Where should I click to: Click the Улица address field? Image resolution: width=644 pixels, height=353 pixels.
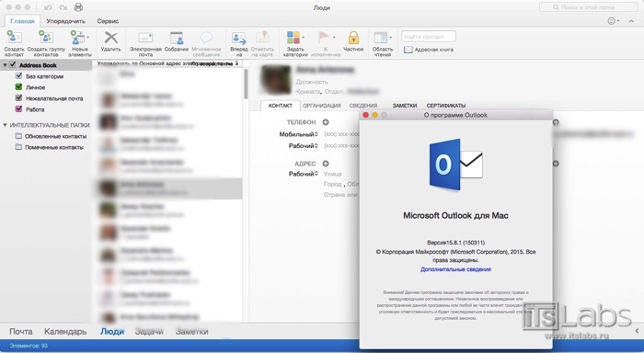click(x=333, y=174)
